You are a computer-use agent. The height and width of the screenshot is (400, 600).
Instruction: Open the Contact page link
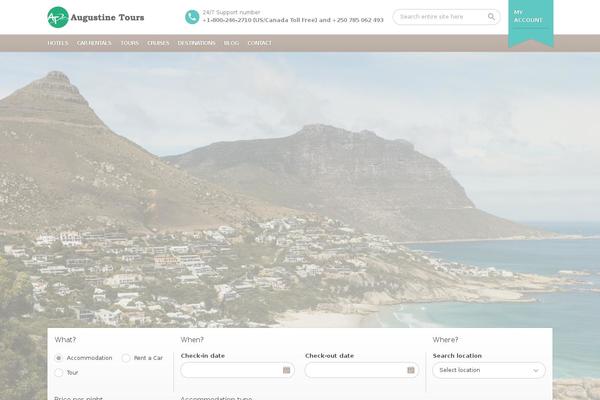[259, 43]
